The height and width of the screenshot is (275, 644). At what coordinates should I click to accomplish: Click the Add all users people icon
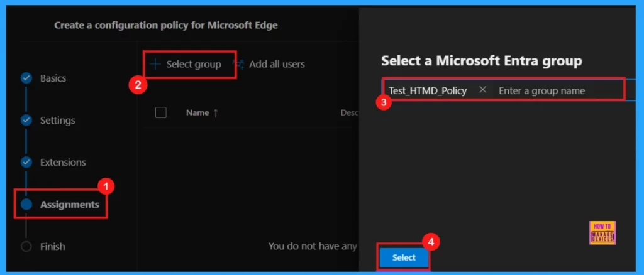[238, 64]
